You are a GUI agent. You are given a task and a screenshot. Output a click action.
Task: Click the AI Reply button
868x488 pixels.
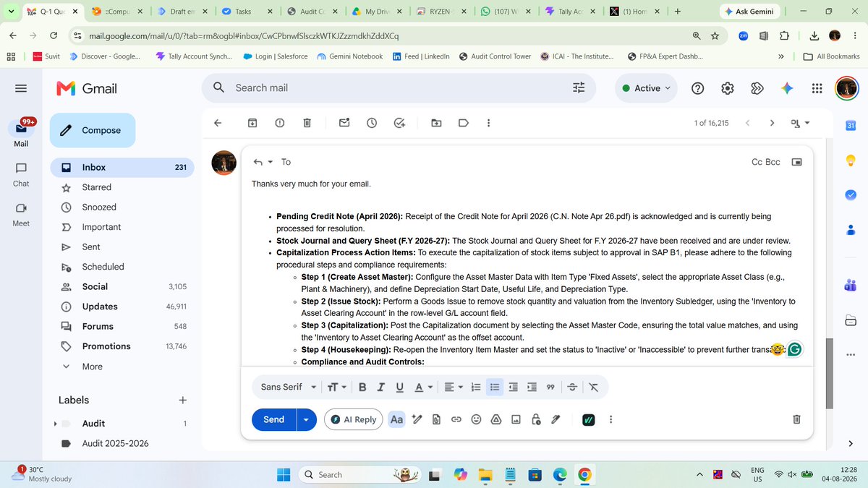click(x=354, y=419)
